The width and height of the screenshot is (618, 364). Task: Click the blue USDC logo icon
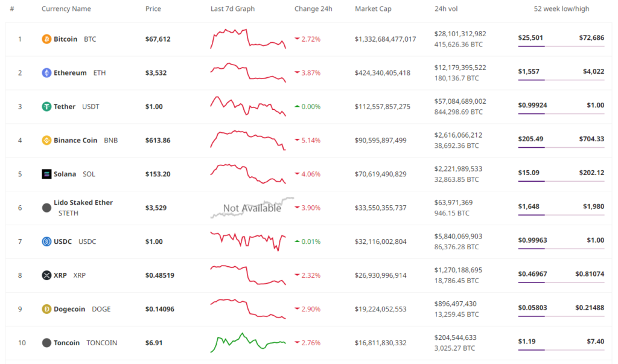tap(46, 241)
